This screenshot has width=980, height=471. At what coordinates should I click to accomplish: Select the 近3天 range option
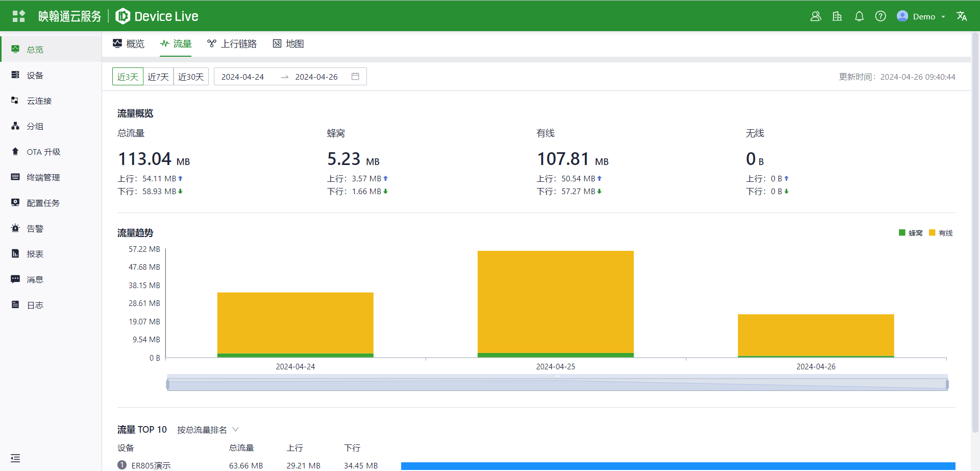(x=128, y=77)
